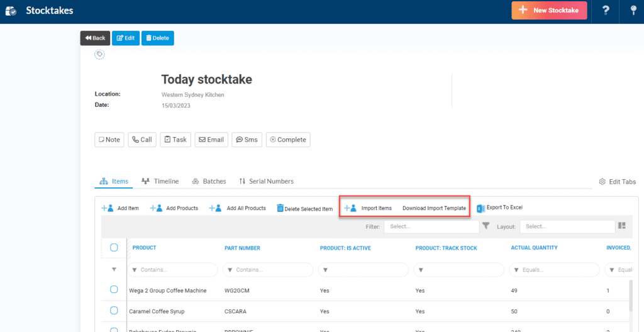The height and width of the screenshot is (332, 644).
Task: Click the New Stocktake button
Action: pyautogui.click(x=549, y=10)
